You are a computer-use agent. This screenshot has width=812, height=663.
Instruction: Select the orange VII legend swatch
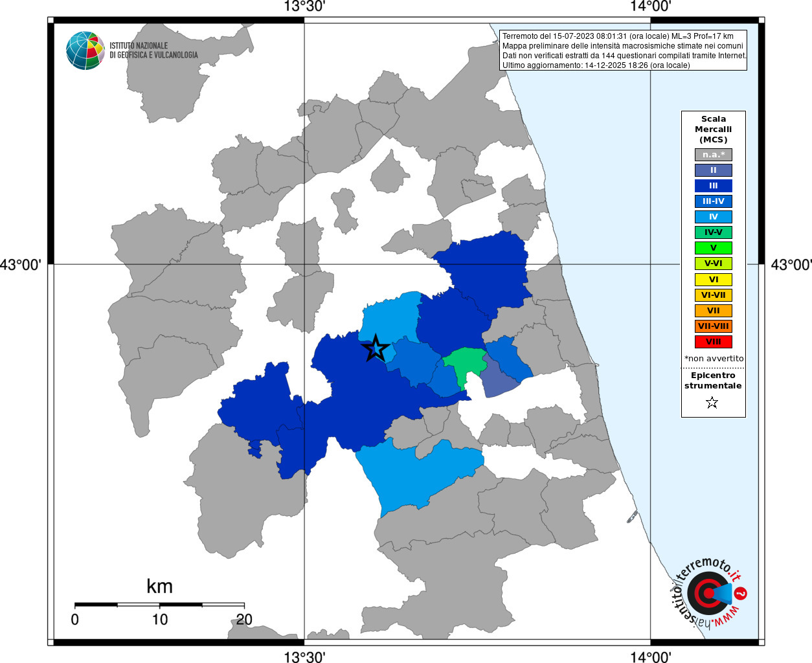714,311
